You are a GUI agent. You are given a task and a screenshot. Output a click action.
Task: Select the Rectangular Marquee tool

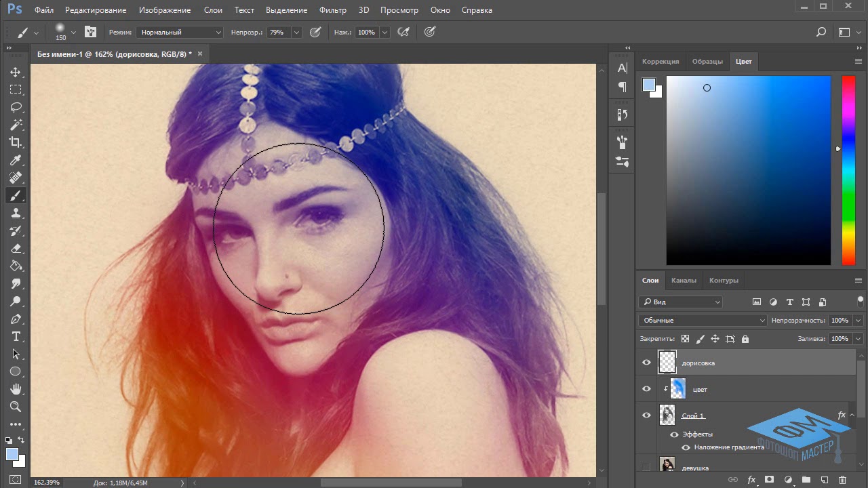(x=16, y=89)
